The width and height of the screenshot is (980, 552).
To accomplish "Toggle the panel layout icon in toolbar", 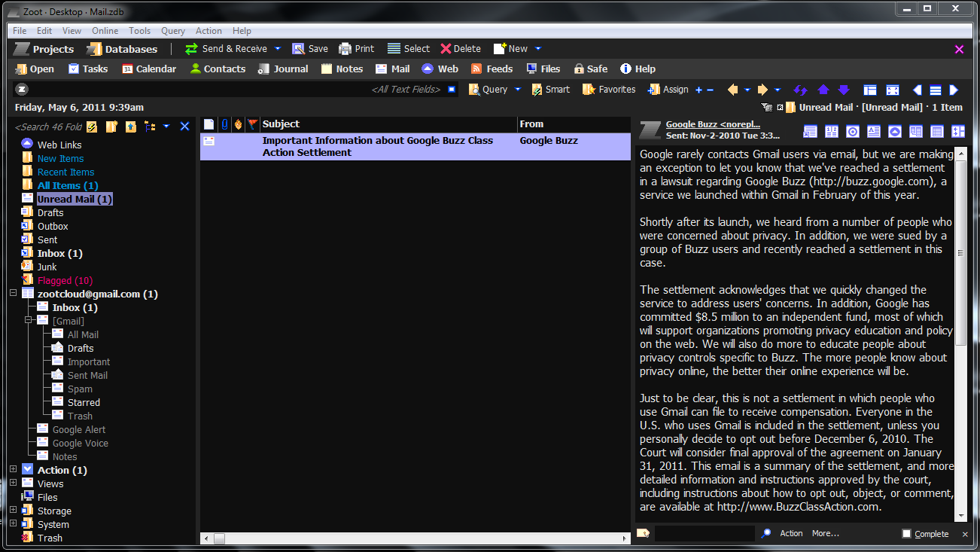I will point(870,90).
